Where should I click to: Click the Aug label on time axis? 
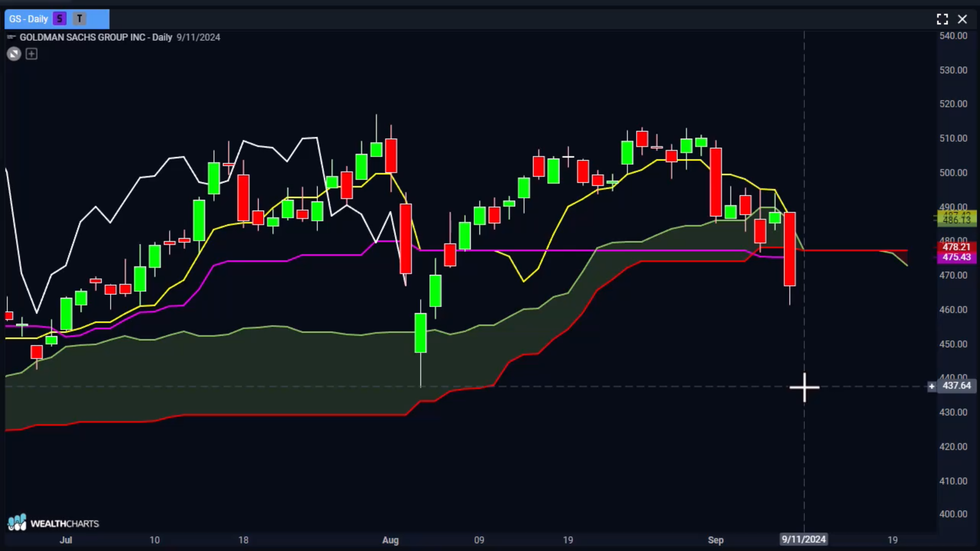(390, 540)
